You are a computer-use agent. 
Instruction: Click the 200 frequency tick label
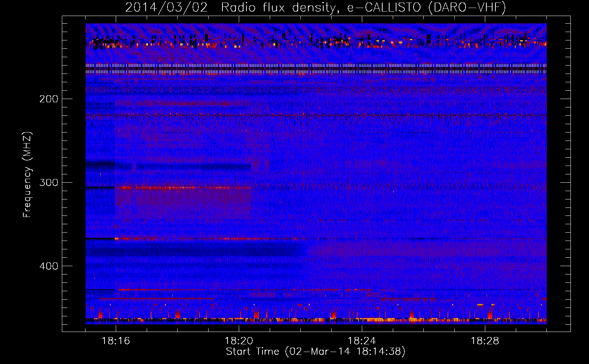pyautogui.click(x=49, y=99)
